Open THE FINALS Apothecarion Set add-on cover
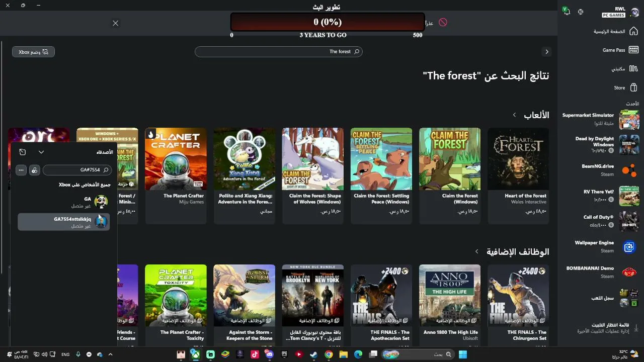Screen dimensions: 644x362 (381, 295)
